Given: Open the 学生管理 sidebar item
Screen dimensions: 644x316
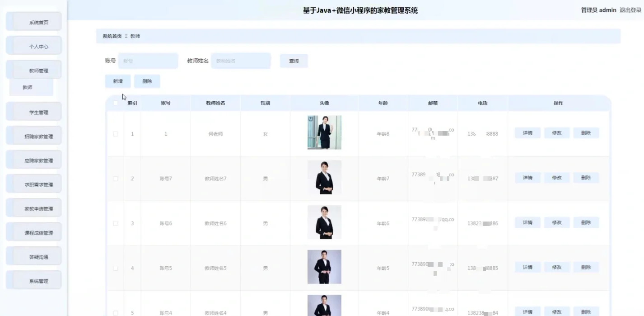Looking at the screenshot, I should point(33,111).
